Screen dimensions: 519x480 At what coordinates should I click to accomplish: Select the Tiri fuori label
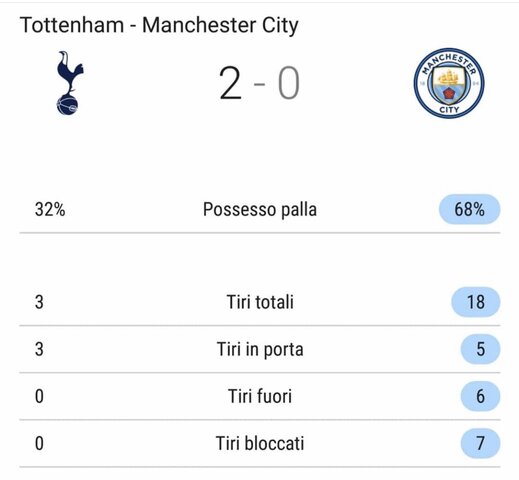click(x=260, y=396)
